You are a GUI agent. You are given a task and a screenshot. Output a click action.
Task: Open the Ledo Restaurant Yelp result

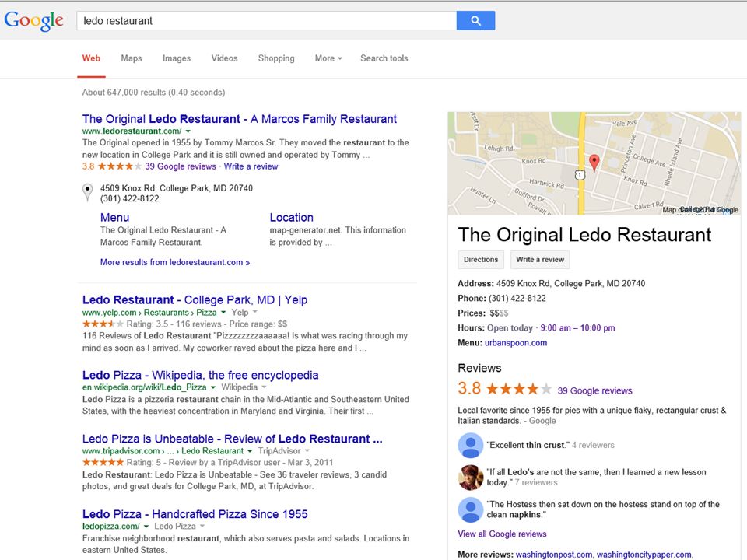195,299
